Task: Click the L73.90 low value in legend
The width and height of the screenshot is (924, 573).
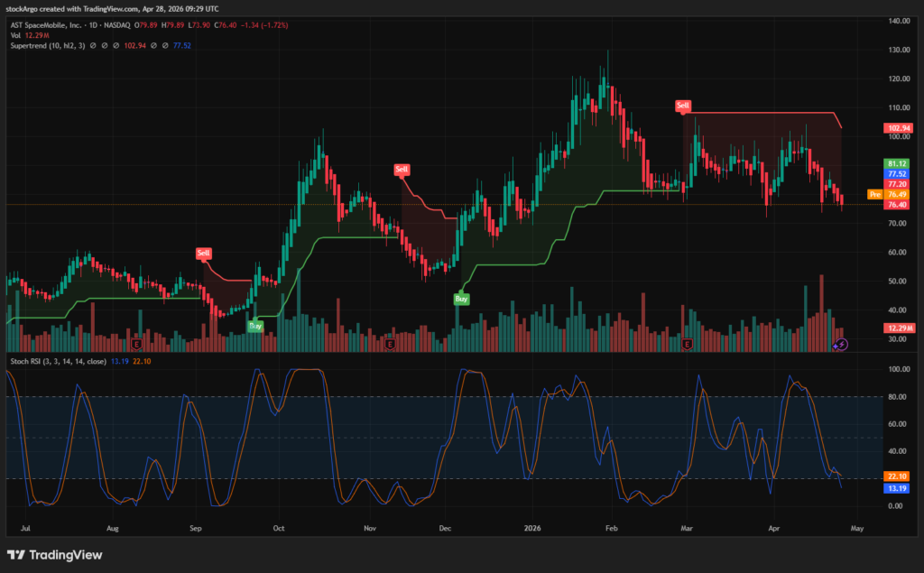Action: click(199, 25)
